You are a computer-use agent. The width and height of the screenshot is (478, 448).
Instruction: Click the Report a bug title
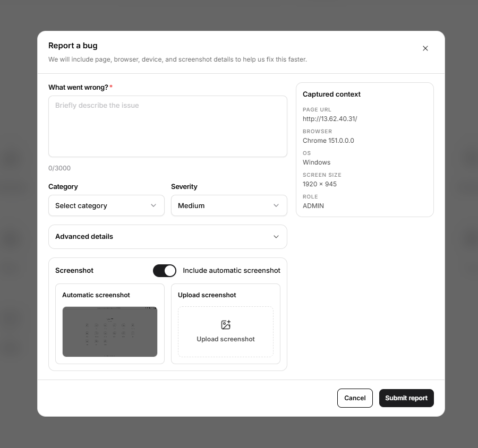(x=73, y=46)
